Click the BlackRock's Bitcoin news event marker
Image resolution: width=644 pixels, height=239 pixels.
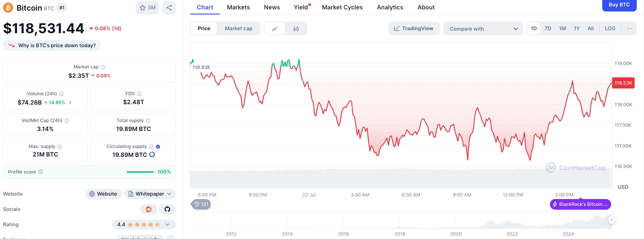coord(580,204)
